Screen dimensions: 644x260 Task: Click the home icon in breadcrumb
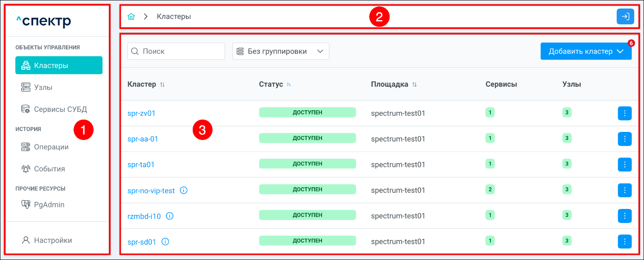pos(131,17)
